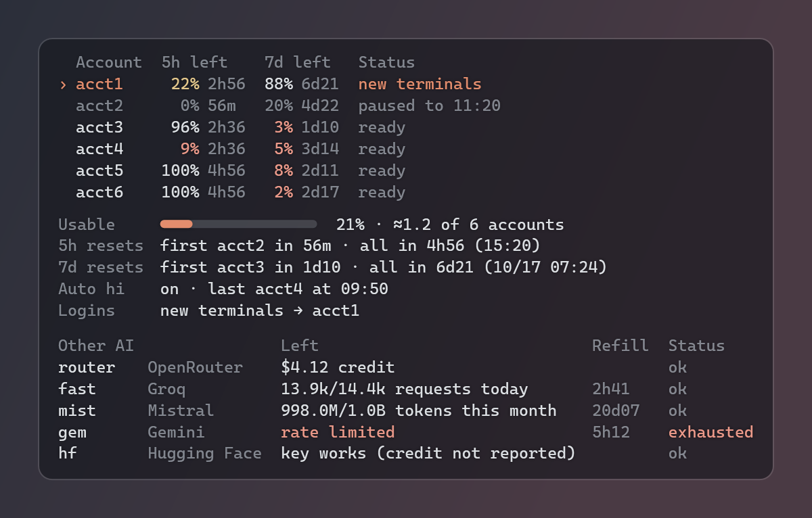Click the 'Logins' label
Viewport: 812px width, 518px height.
point(87,311)
